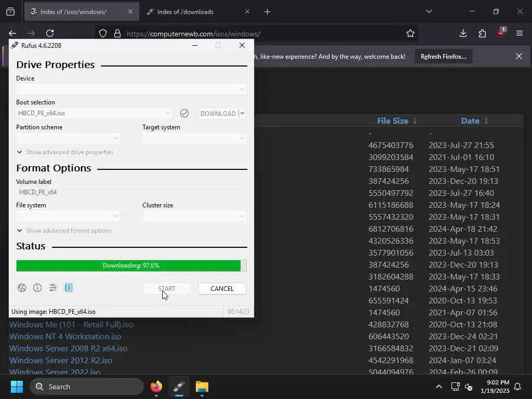The image size is (532, 399).
Task: Expand Show advanced format options
Action: tap(64, 231)
